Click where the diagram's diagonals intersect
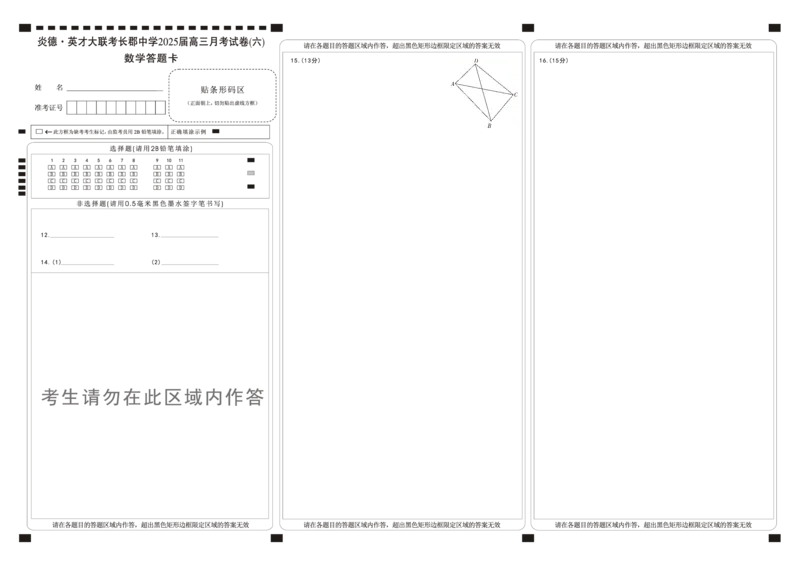Screen dimensions: 800x566 click(481, 90)
